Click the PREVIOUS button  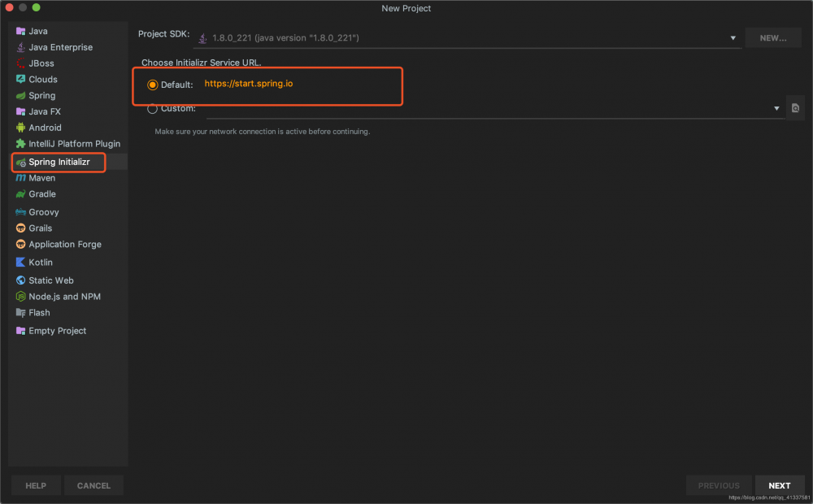[719, 485]
